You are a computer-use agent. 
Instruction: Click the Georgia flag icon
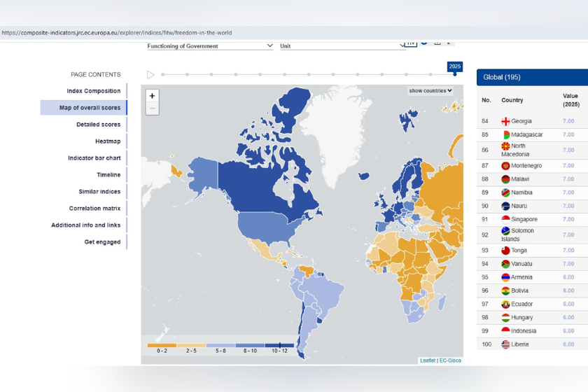coord(505,121)
